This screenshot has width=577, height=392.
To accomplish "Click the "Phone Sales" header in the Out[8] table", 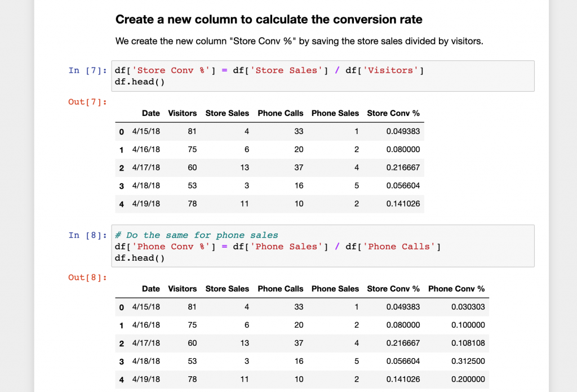I will (335, 289).
